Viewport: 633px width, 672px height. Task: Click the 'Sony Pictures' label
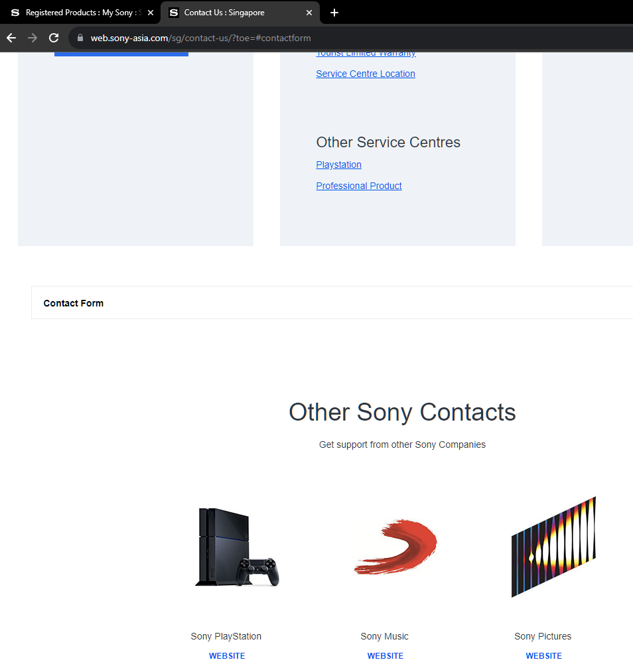(543, 636)
